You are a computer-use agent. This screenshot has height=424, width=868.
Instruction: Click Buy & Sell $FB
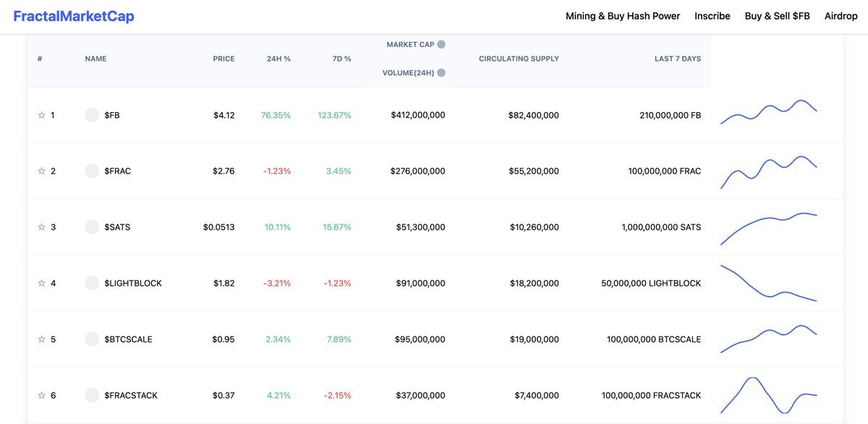[x=778, y=15]
